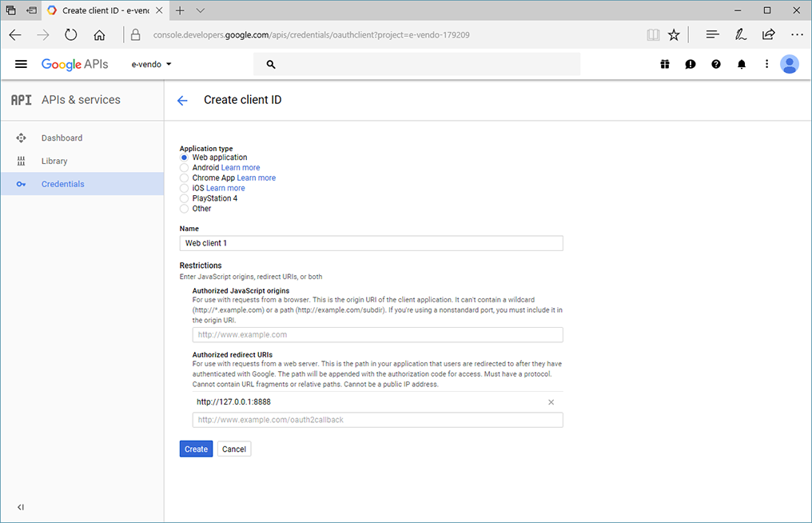This screenshot has width=812, height=523.
Task: Select the PlayStation 4 radio button
Action: point(184,198)
